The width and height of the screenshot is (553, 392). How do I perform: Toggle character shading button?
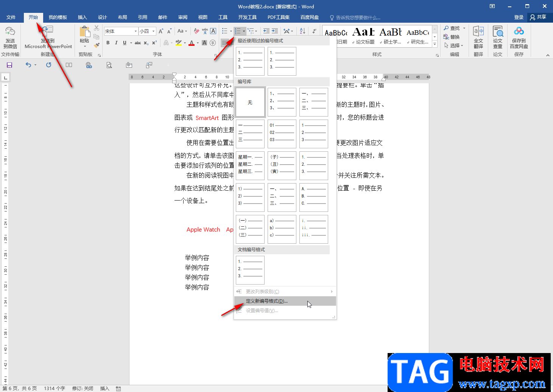pyautogui.click(x=204, y=43)
